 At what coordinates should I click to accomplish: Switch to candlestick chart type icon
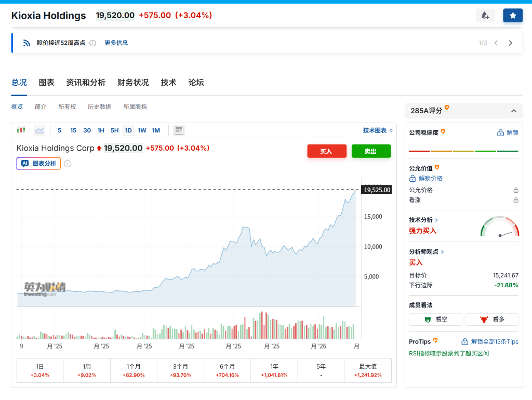point(21,130)
